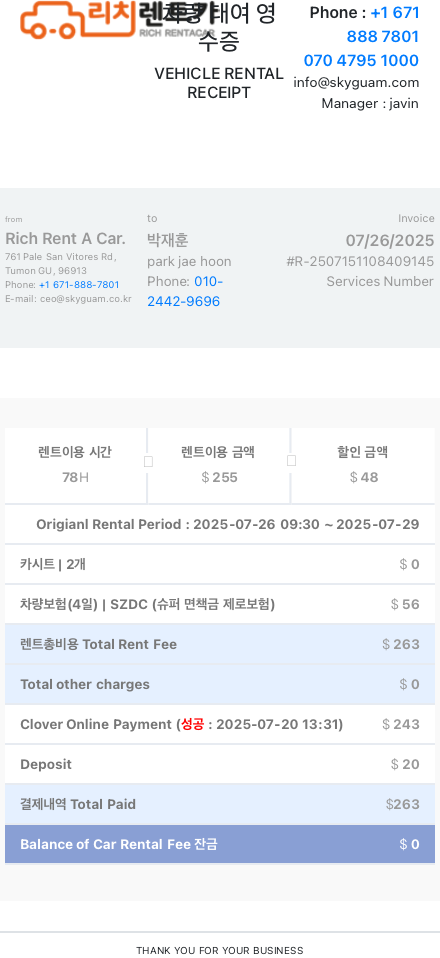Click the Rich Rentacar car logo
Viewport: 440px width, 958px height.
click(116, 20)
